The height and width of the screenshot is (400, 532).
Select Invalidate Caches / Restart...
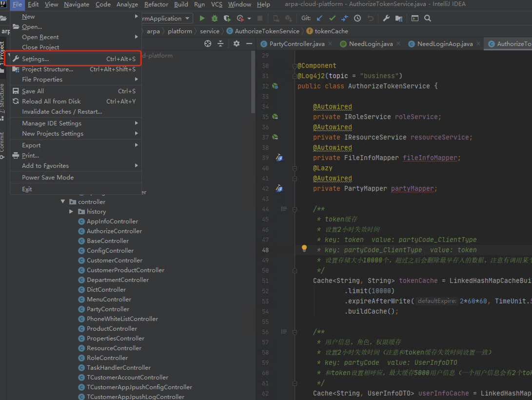pos(76,111)
